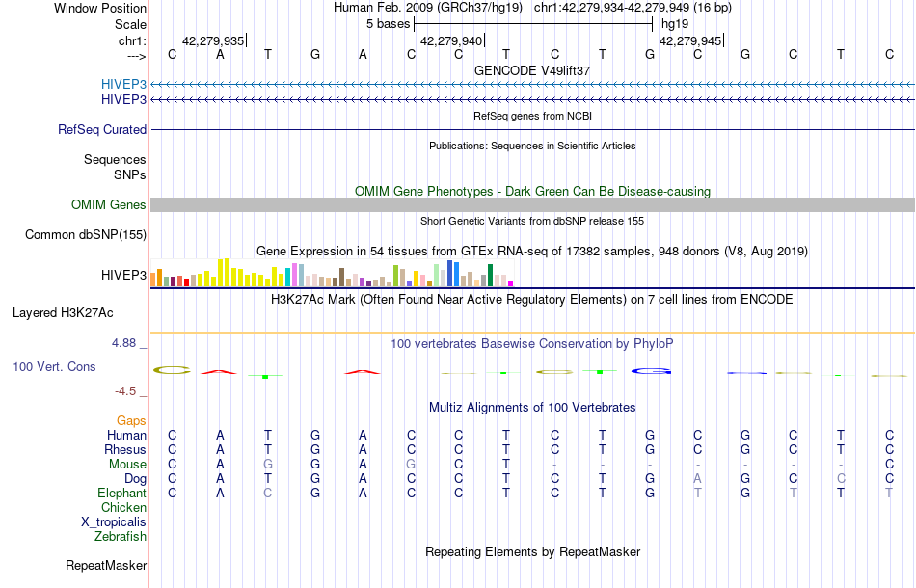
Task: Click the 42,279,935 position label
Action: coord(213,40)
